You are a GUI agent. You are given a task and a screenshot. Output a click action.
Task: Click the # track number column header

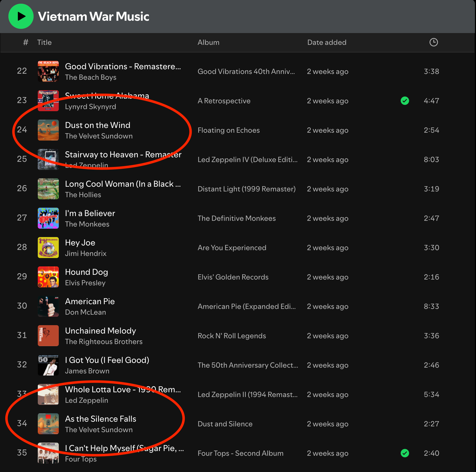click(x=25, y=42)
